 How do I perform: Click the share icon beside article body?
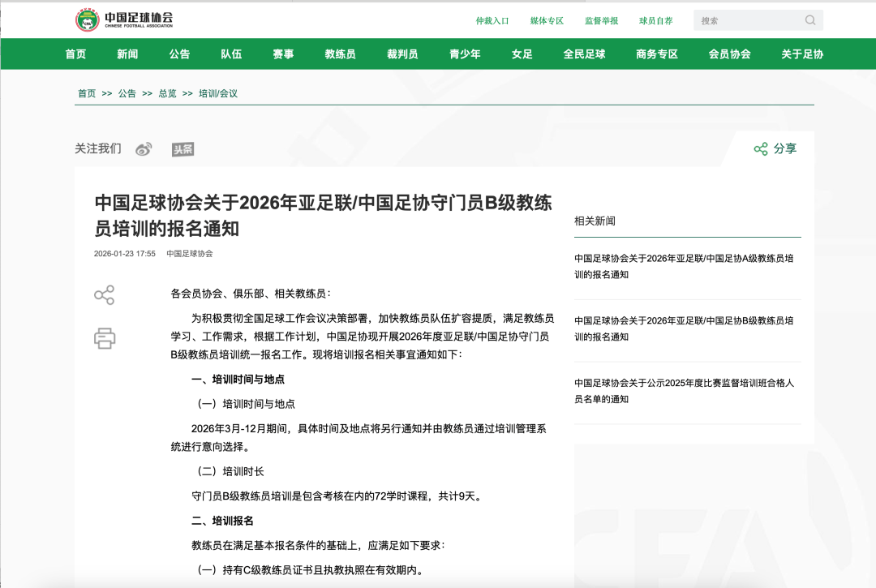click(105, 294)
